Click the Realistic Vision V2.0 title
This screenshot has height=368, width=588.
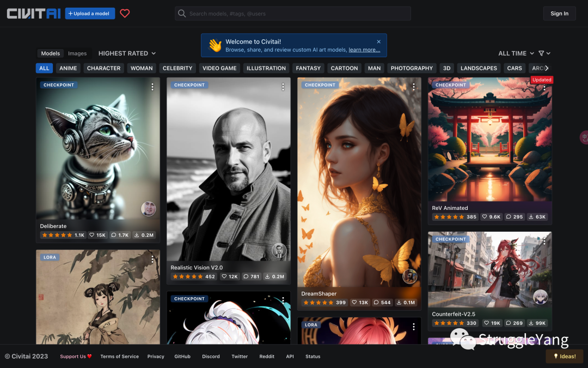point(197,268)
